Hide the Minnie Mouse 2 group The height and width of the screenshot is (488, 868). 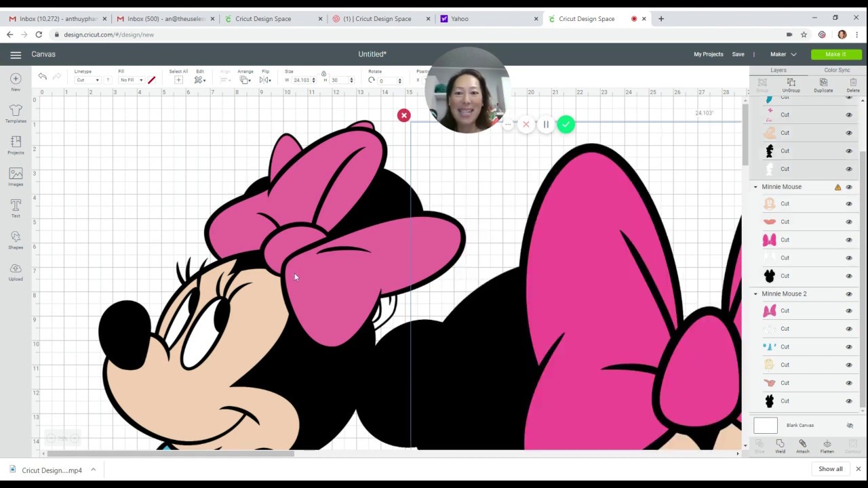(x=848, y=294)
